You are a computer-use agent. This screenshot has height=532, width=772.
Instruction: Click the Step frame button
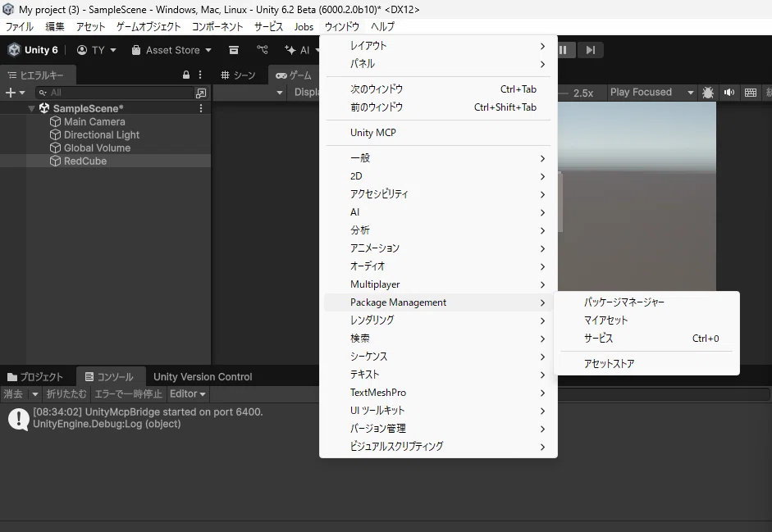click(x=591, y=50)
